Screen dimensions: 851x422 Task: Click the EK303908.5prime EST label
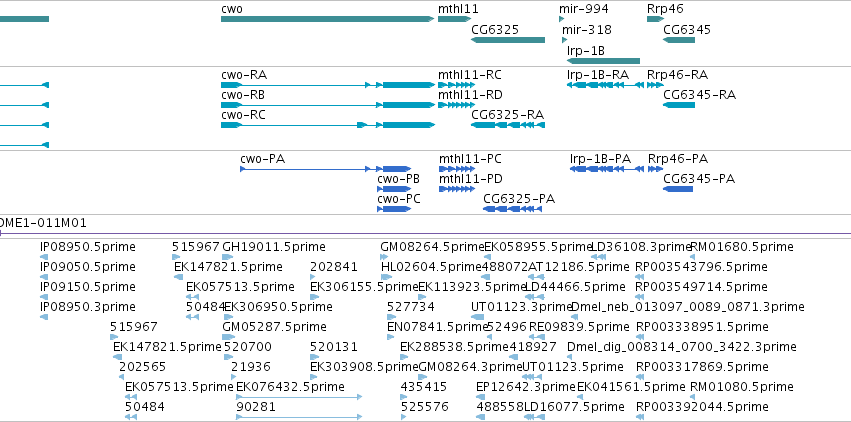click(364, 367)
